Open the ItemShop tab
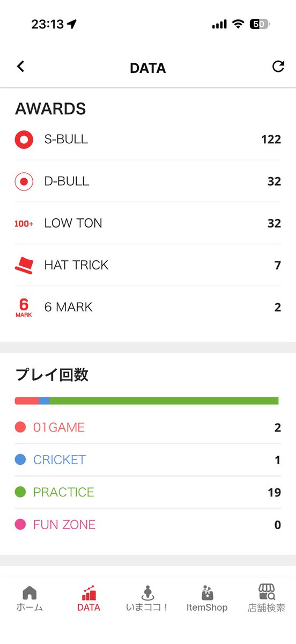 pyautogui.click(x=207, y=599)
